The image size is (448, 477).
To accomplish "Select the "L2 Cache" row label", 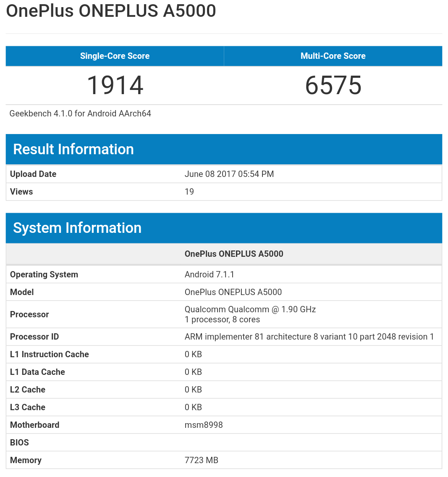I will [x=28, y=390].
